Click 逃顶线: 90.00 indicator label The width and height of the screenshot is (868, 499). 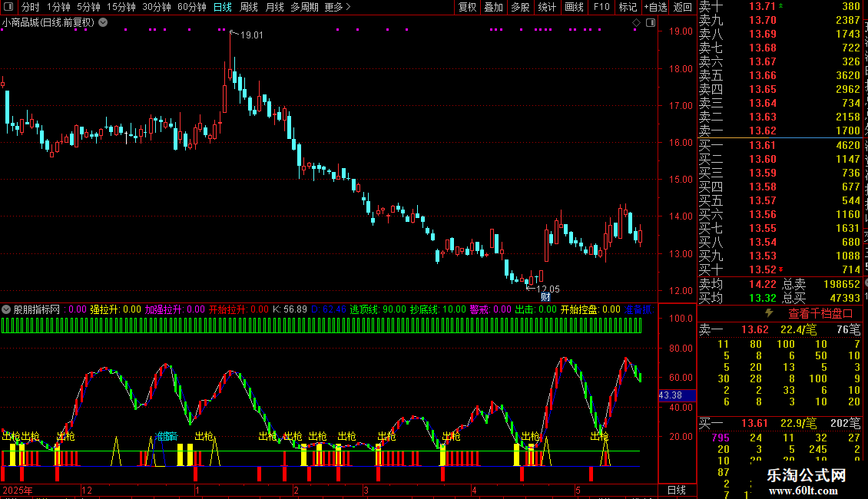point(378,309)
